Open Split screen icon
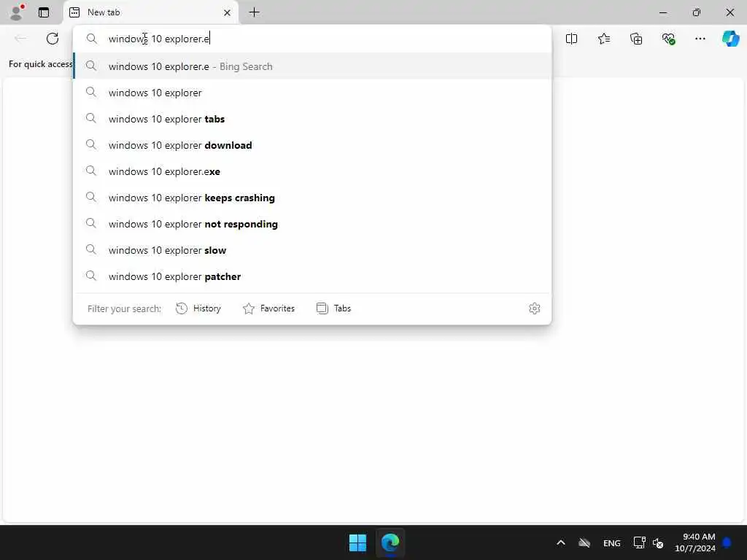The width and height of the screenshot is (747, 560). pos(571,39)
